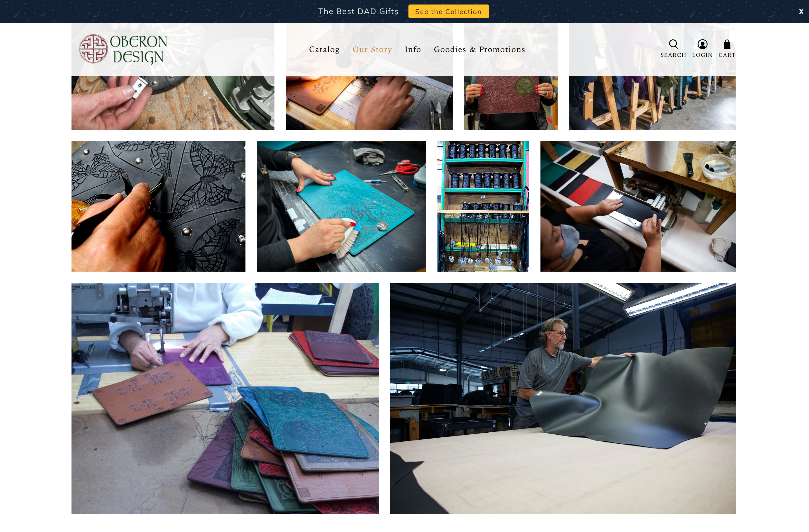
Task: Open the wooden leather racks photo
Action: click(652, 103)
